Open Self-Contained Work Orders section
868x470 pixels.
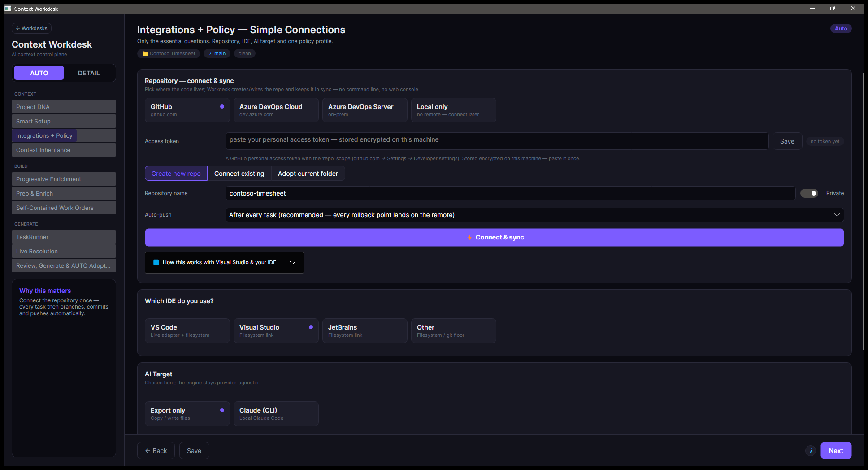point(64,208)
